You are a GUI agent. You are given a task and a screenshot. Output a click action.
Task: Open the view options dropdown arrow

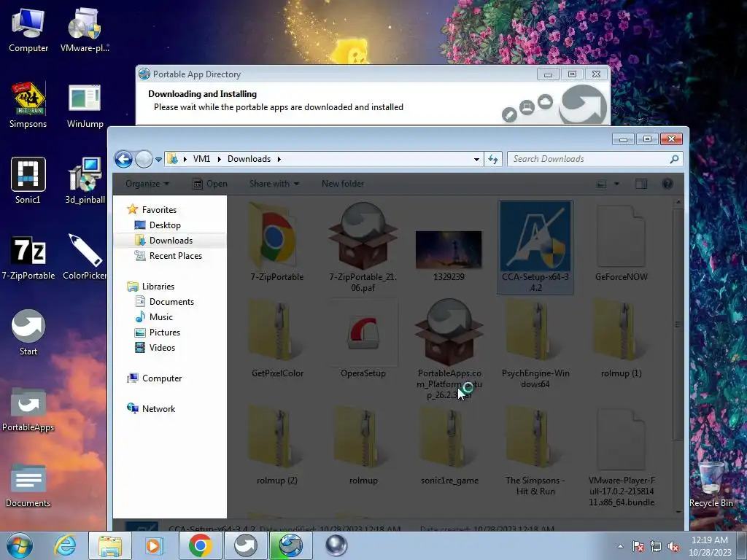point(616,184)
